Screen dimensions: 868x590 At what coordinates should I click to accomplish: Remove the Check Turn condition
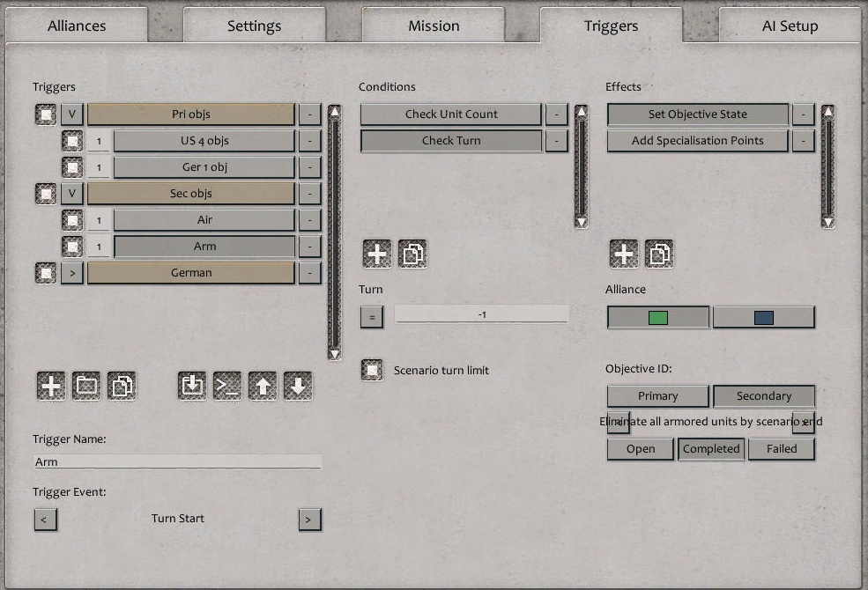pyautogui.click(x=557, y=141)
